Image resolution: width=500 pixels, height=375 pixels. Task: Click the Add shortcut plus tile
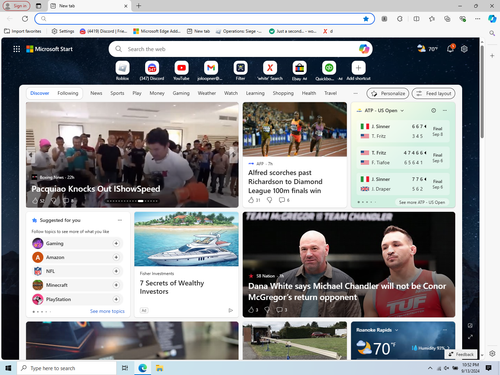click(x=358, y=68)
